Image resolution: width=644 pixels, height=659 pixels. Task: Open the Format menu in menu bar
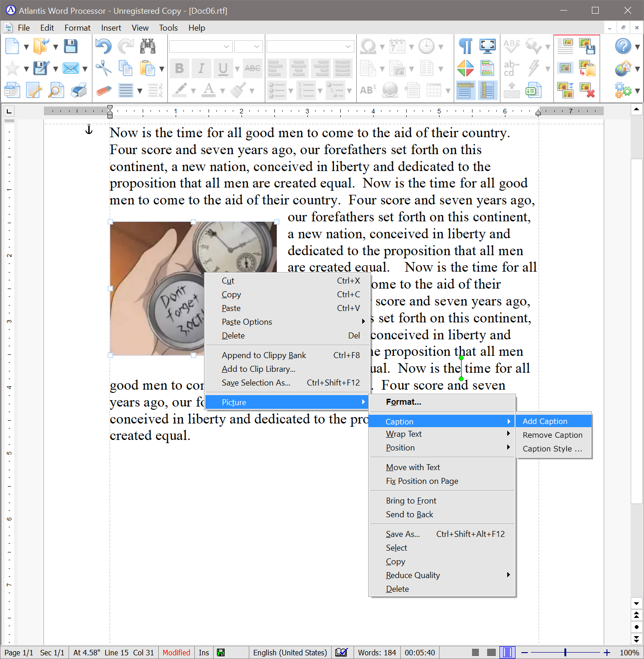coord(77,28)
